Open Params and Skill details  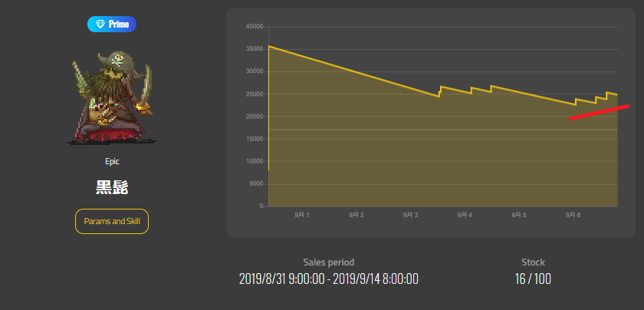(x=112, y=221)
